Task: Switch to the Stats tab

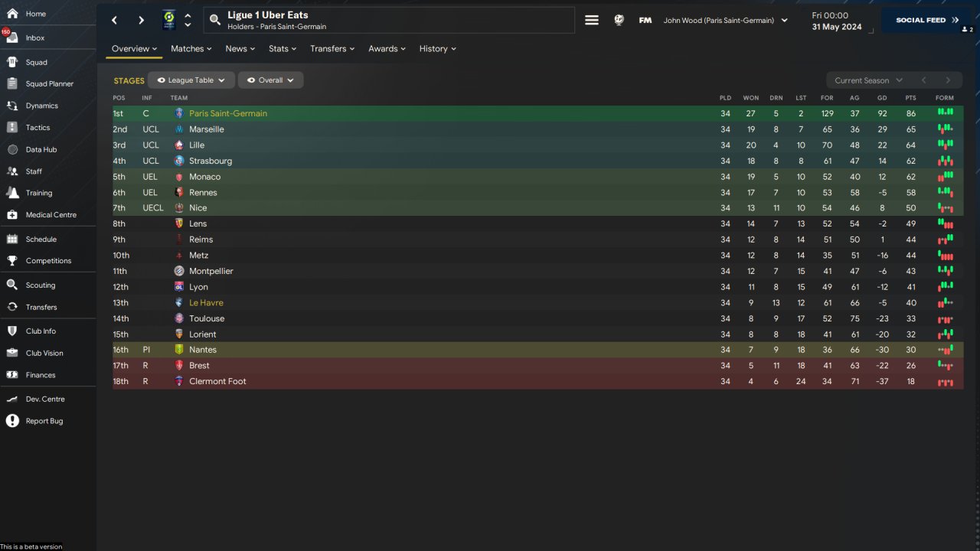Action: [283, 49]
